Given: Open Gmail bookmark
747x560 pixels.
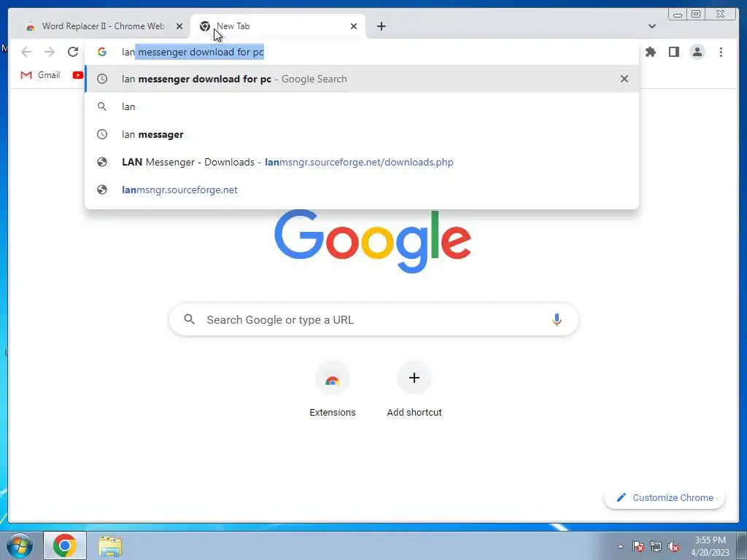Looking at the screenshot, I should 41,75.
